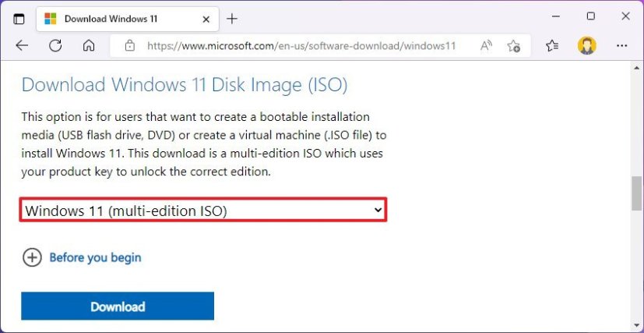Image resolution: width=644 pixels, height=333 pixels.
Task: Click the Read aloud icon
Action: [x=487, y=46]
